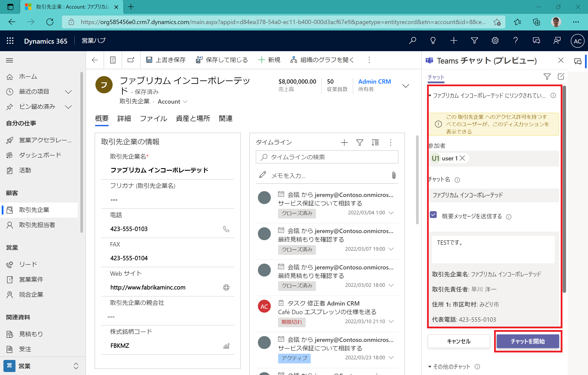Image resolution: width=588 pixels, height=375 pixels.
Task: Open record set icon next to back arrow
Action: pos(113,60)
